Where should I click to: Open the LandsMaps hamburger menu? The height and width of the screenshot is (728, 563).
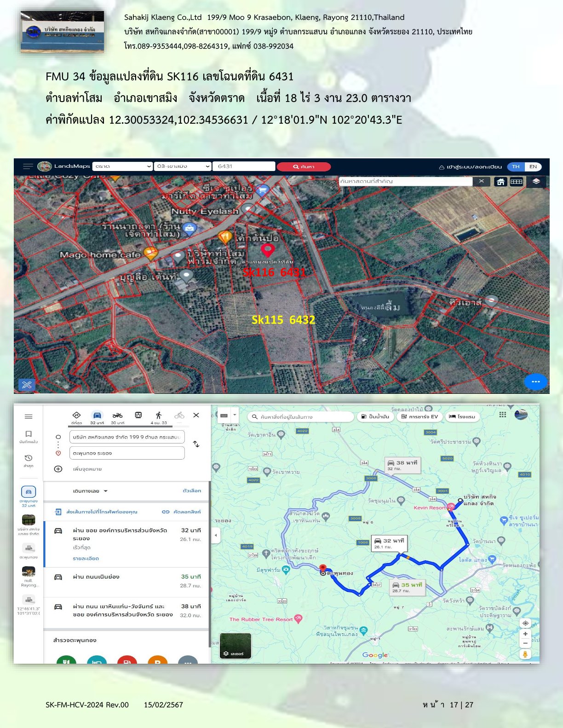[x=28, y=166]
